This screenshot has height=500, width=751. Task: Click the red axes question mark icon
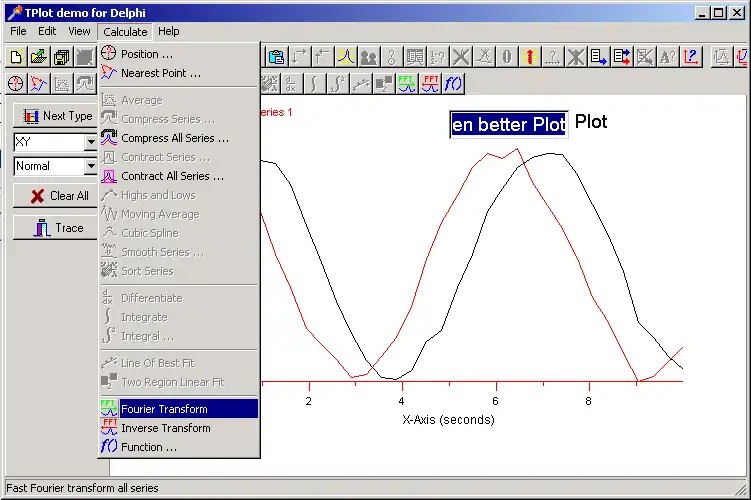coord(691,57)
